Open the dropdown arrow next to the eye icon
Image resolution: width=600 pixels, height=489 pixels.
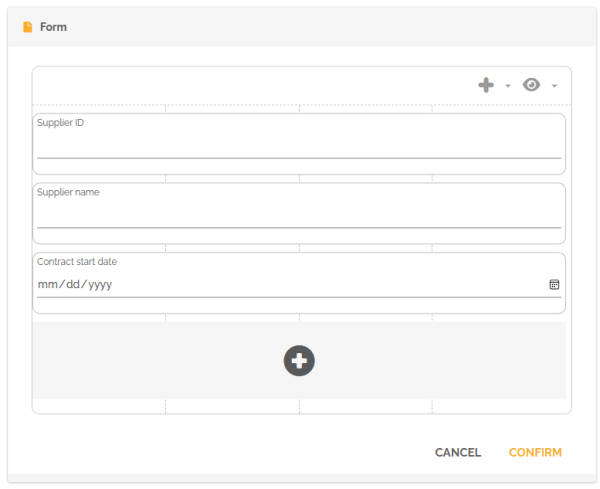554,86
